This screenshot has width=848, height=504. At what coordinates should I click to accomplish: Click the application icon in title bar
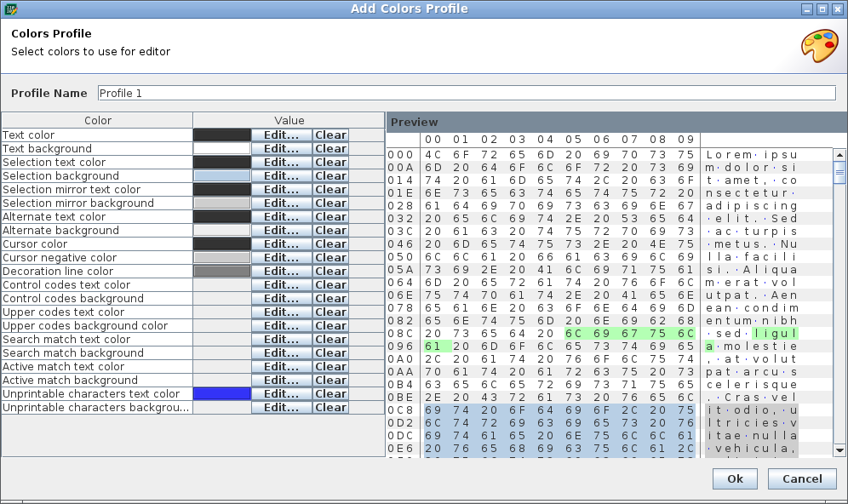[10, 9]
